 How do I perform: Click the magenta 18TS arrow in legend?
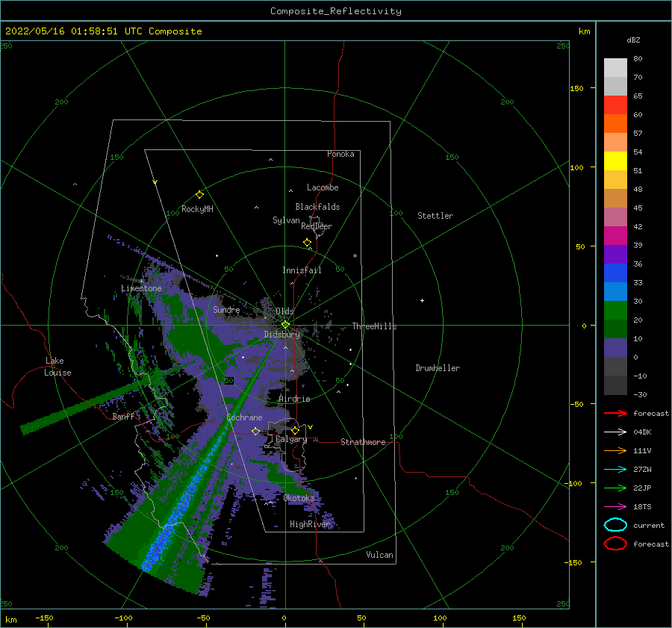coord(615,507)
